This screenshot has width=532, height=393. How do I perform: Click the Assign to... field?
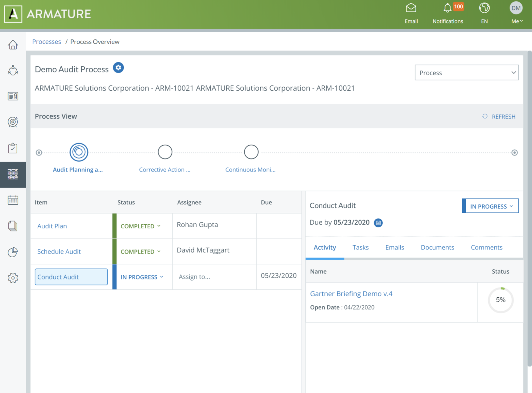pyautogui.click(x=194, y=277)
